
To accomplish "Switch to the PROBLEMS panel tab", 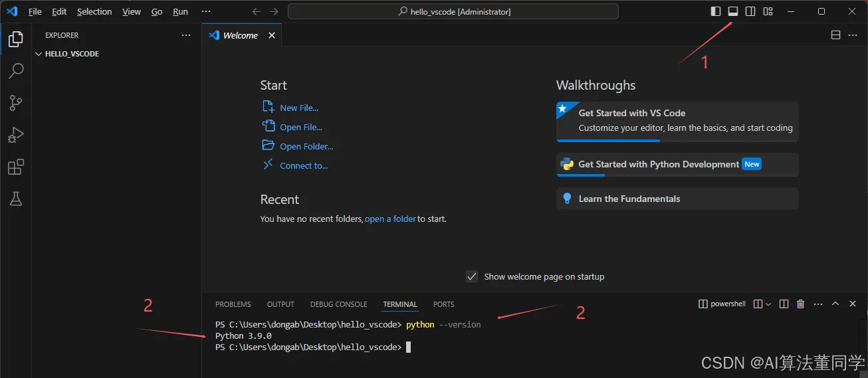I will (x=233, y=304).
